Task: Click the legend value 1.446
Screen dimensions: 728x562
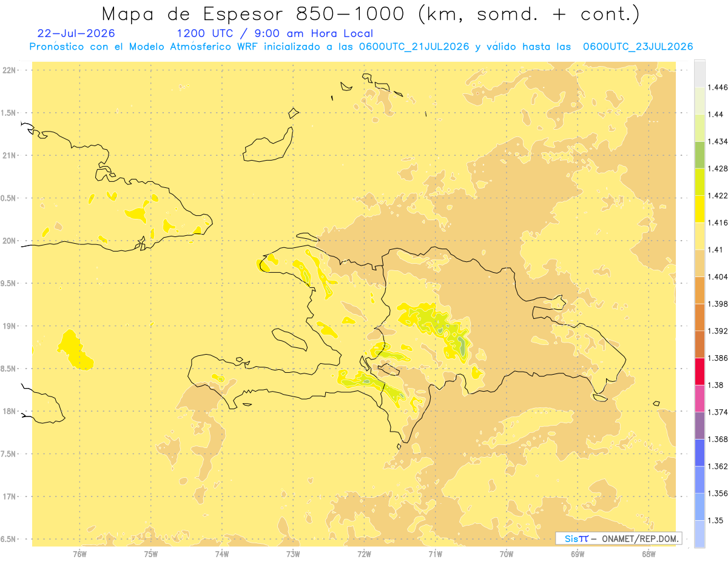Action: tap(718, 87)
